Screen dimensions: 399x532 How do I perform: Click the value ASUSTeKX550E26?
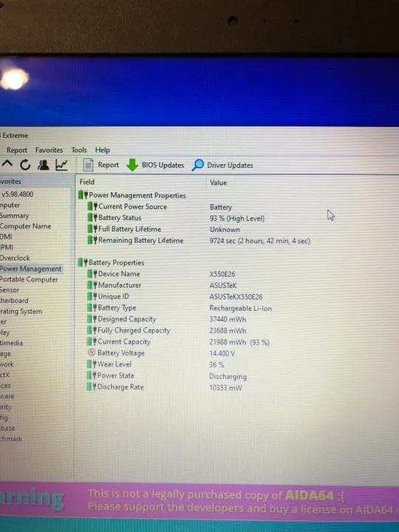tap(236, 296)
